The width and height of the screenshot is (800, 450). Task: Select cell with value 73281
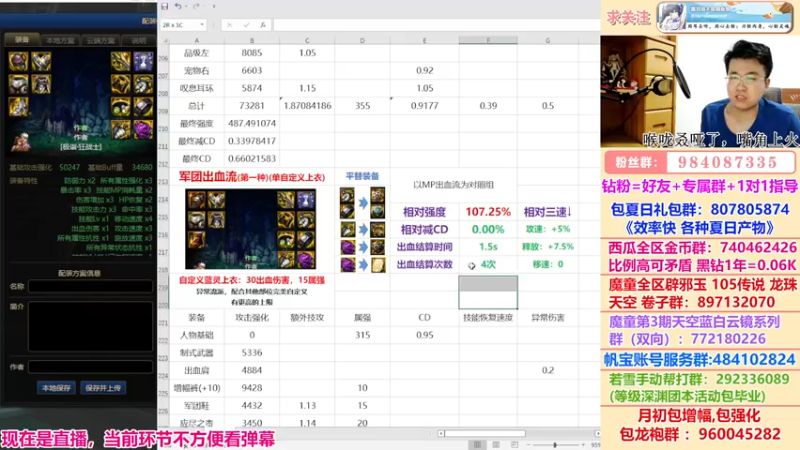click(x=252, y=106)
